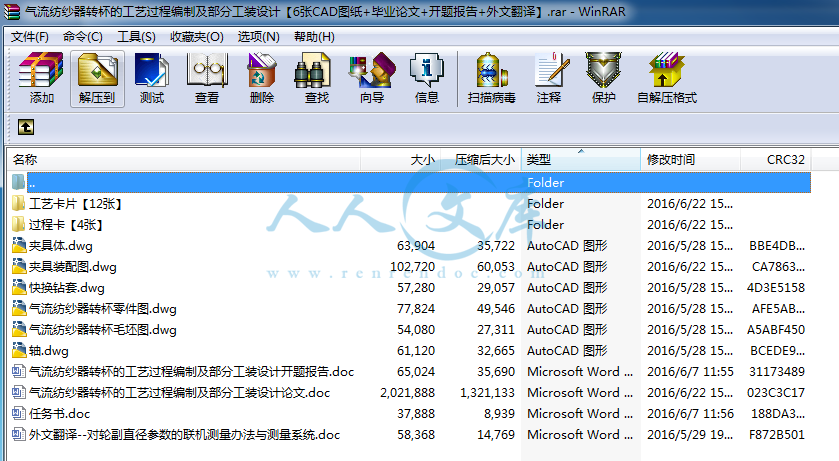Click the 保护 (Protect) shield icon
The height and width of the screenshot is (461, 839).
pos(604,70)
